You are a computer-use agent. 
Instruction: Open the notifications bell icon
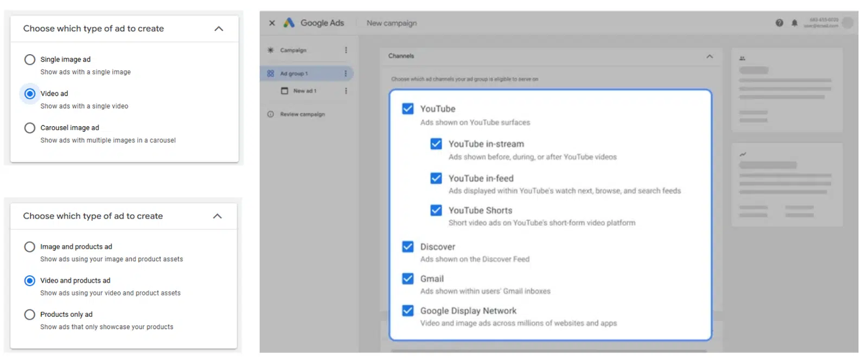[794, 23]
